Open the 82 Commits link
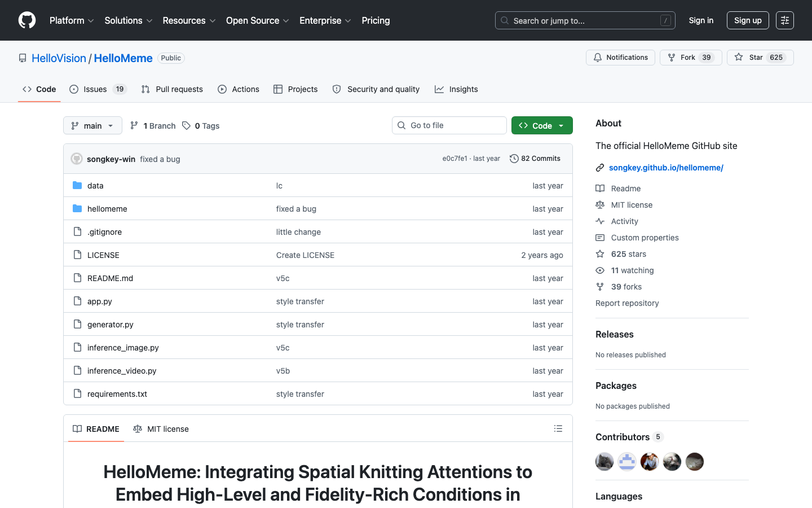Viewport: 812px width, 508px height. pos(535,159)
